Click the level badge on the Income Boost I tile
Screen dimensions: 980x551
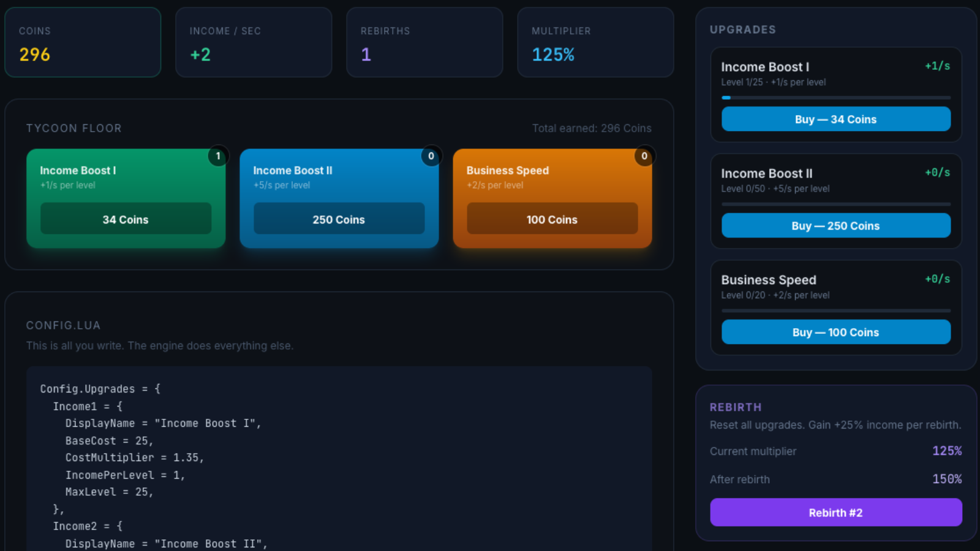(218, 156)
